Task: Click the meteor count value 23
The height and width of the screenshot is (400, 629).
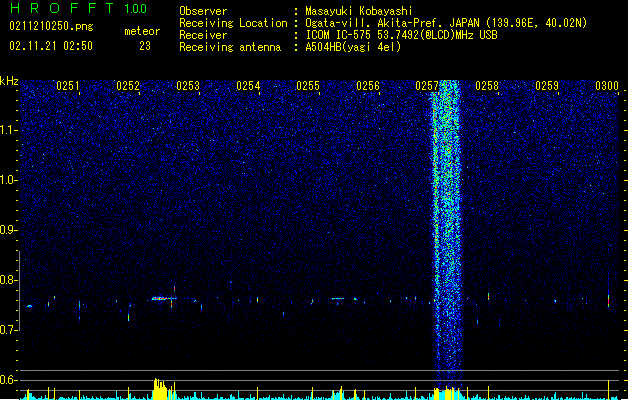Action: [x=145, y=46]
